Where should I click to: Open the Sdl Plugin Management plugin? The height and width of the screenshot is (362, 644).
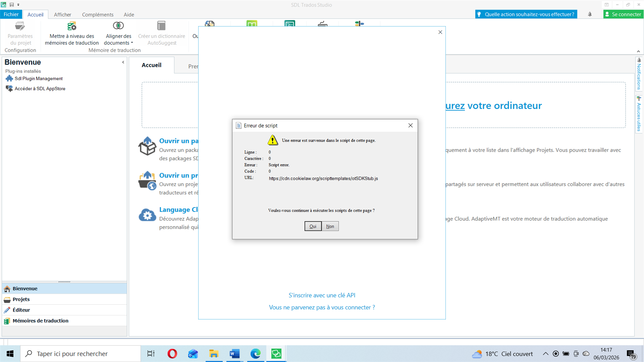click(38, 78)
